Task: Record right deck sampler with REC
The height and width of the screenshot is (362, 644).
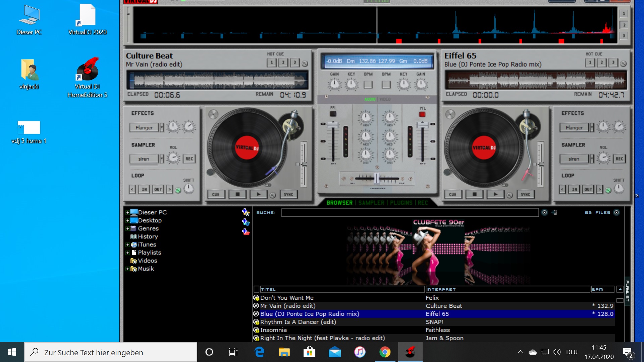Action: (620, 159)
